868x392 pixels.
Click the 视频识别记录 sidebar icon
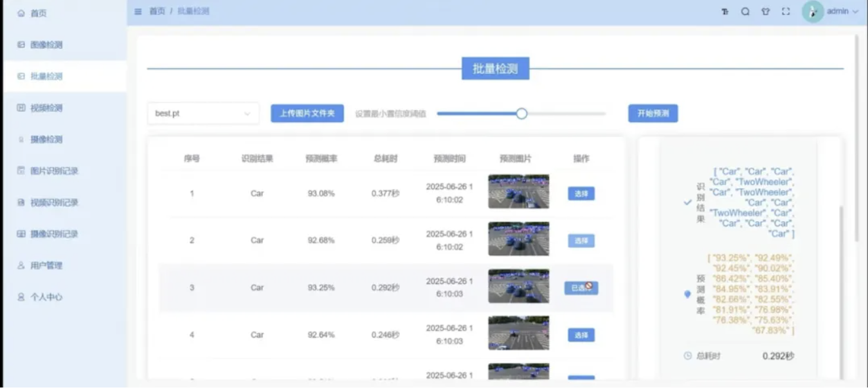21,202
